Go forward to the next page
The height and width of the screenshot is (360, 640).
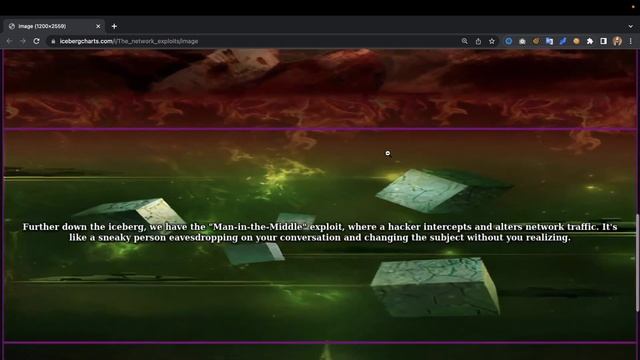pos(23,41)
